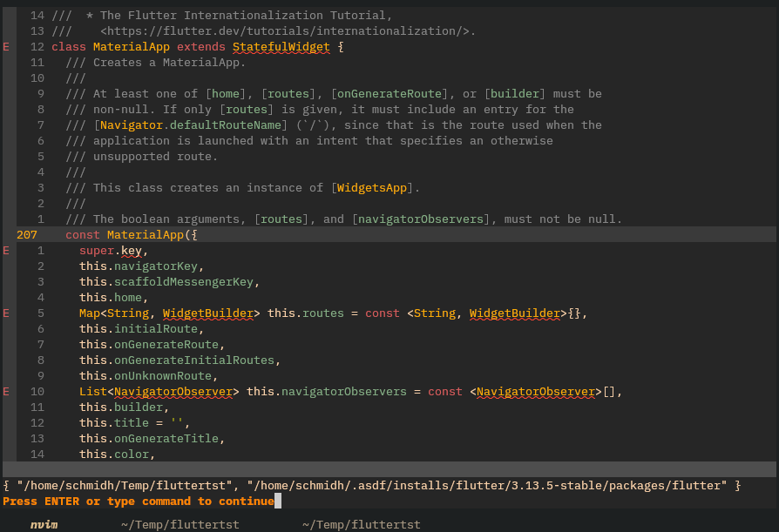Screen dimensions: 779x532
Task: Click the error marker beside class MaterialApp
Action: (5, 46)
